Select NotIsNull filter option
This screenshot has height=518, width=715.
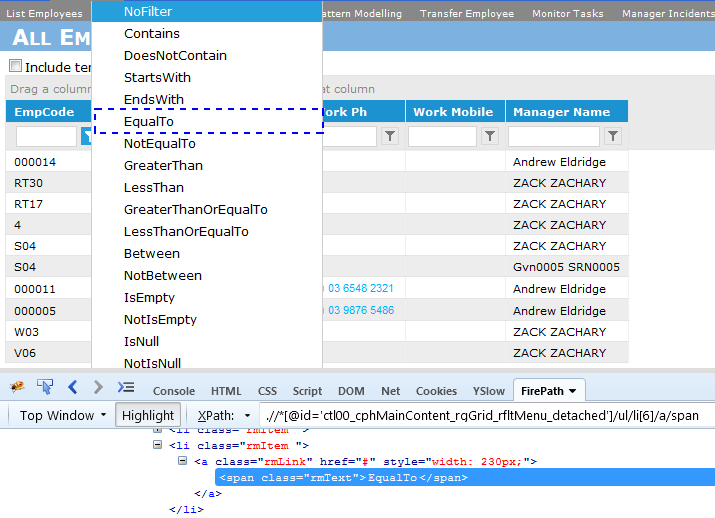tap(207, 362)
